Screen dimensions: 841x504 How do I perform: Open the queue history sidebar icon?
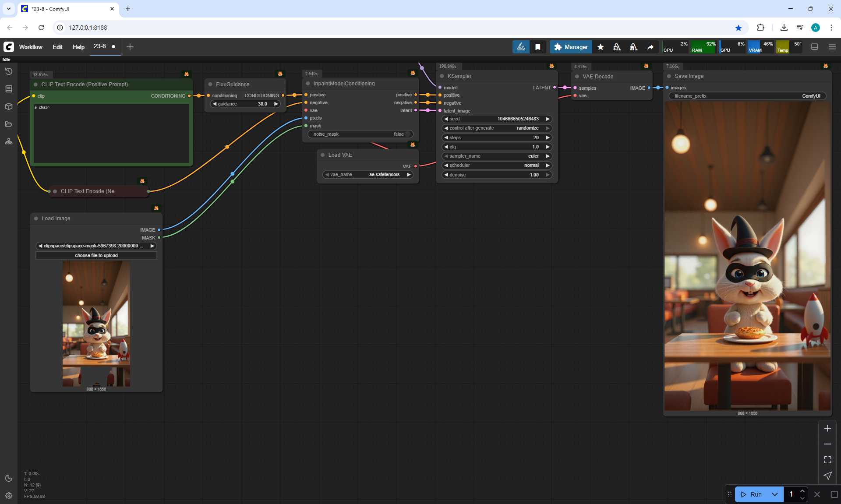(8, 71)
